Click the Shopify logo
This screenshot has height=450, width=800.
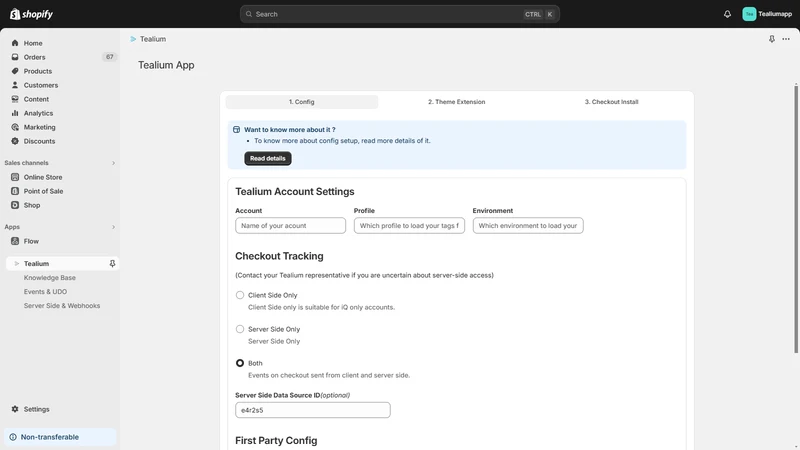(x=31, y=14)
